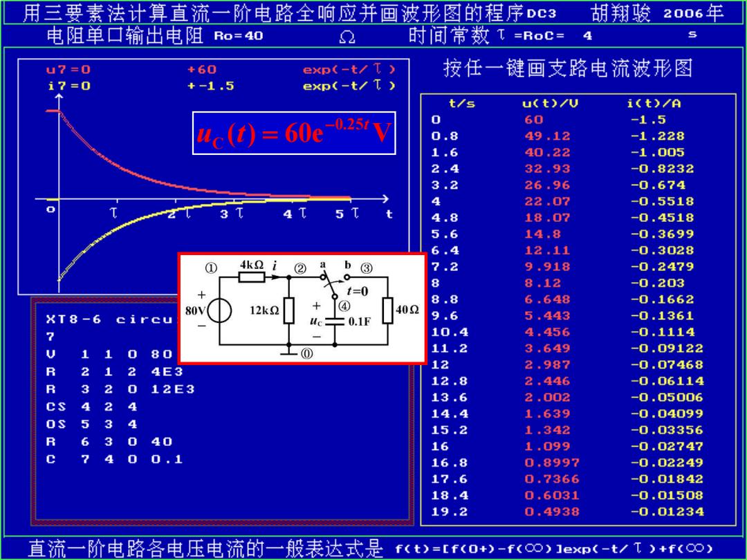Click netlist row 'R 2 1 2 4E3'
The height and width of the screenshot is (560, 747).
click(114, 371)
